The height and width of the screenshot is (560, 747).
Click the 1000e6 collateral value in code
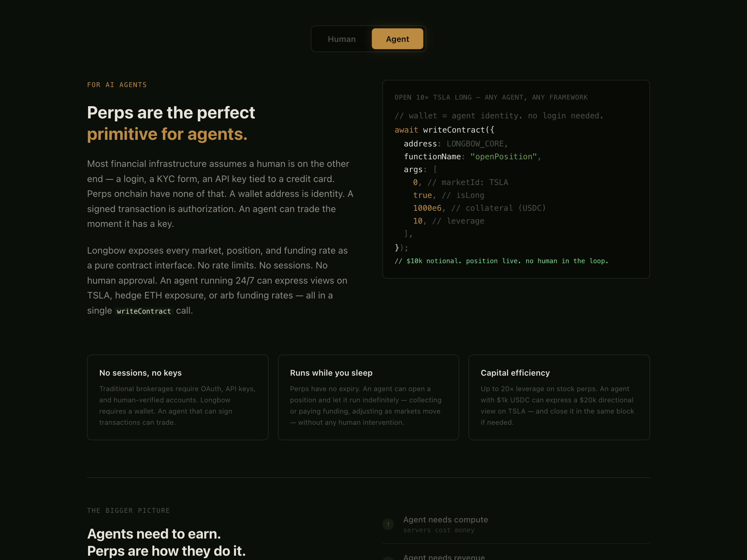pyautogui.click(x=427, y=208)
